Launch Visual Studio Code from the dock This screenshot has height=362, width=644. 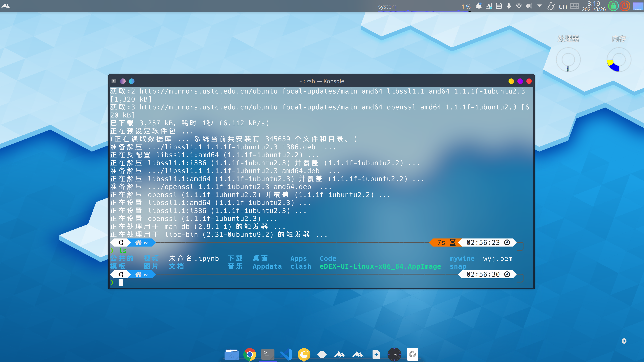(x=286, y=354)
